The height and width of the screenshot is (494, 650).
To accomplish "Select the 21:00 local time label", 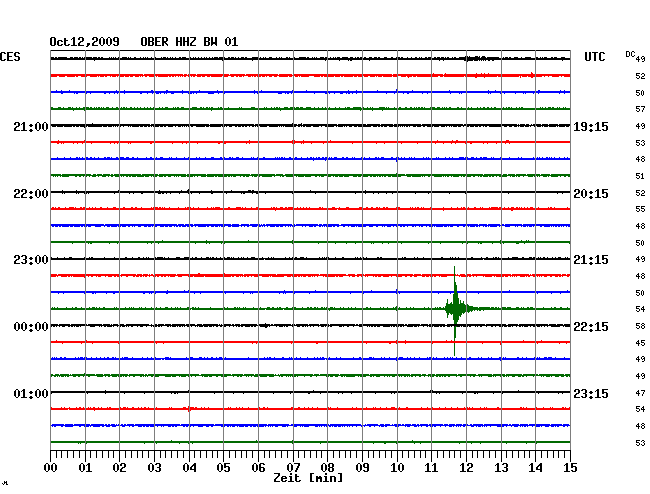I will 31,126.
